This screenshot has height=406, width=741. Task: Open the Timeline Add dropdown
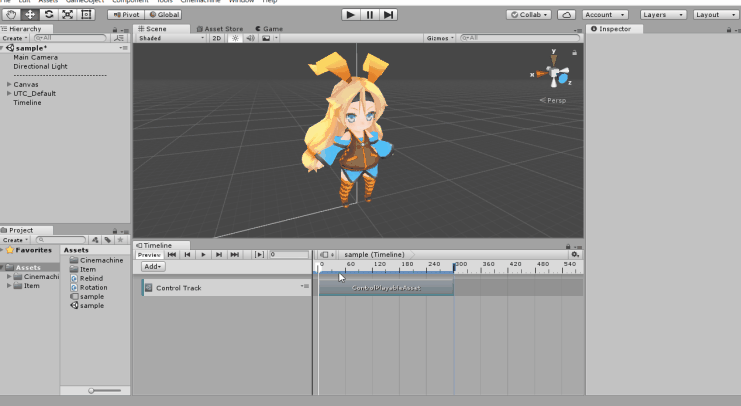(153, 267)
